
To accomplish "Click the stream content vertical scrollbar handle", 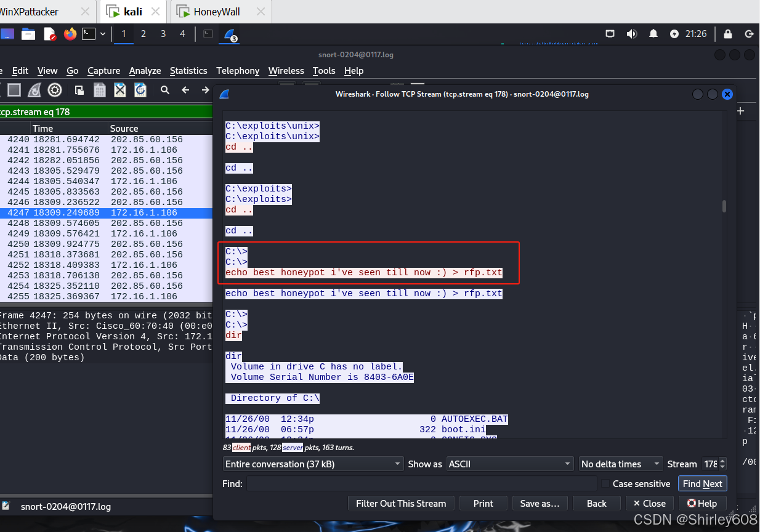I will (x=724, y=206).
